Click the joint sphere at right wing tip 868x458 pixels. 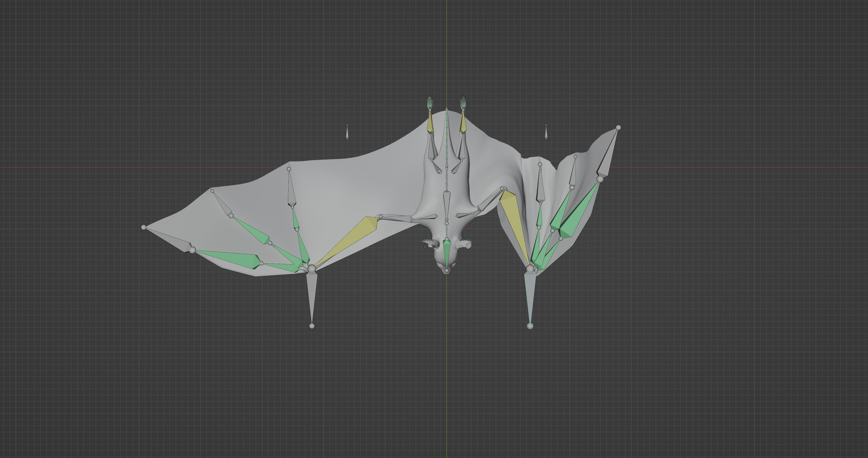(618, 127)
